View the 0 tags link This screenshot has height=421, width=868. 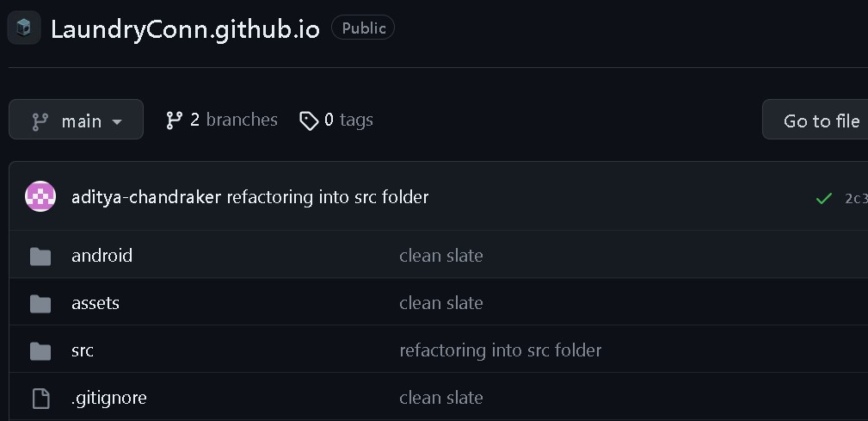point(336,121)
